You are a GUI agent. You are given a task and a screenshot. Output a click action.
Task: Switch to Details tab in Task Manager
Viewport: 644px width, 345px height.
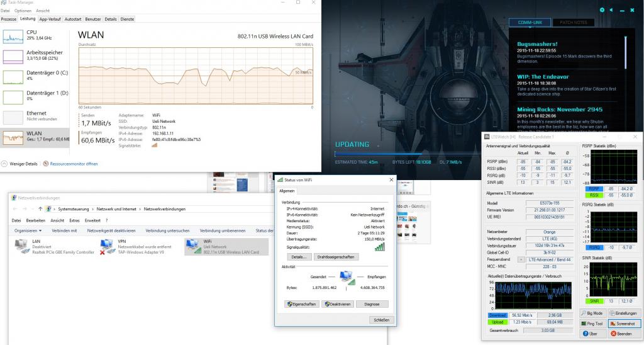pos(111,20)
